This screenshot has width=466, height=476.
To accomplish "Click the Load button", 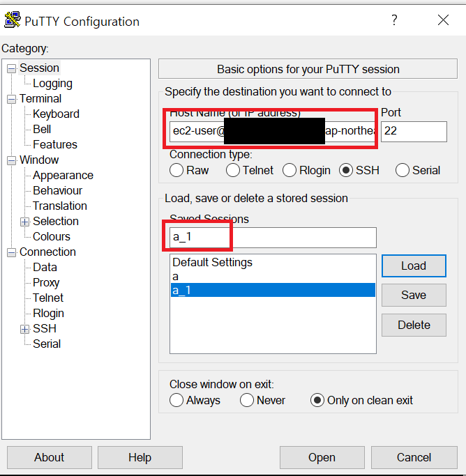I will pos(413,266).
